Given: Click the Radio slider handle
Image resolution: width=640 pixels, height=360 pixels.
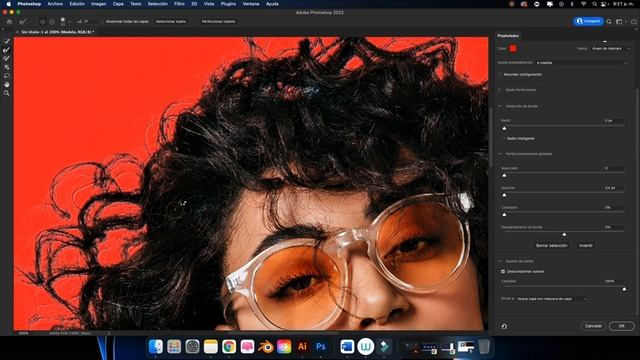Looking at the screenshot, I should (x=504, y=128).
